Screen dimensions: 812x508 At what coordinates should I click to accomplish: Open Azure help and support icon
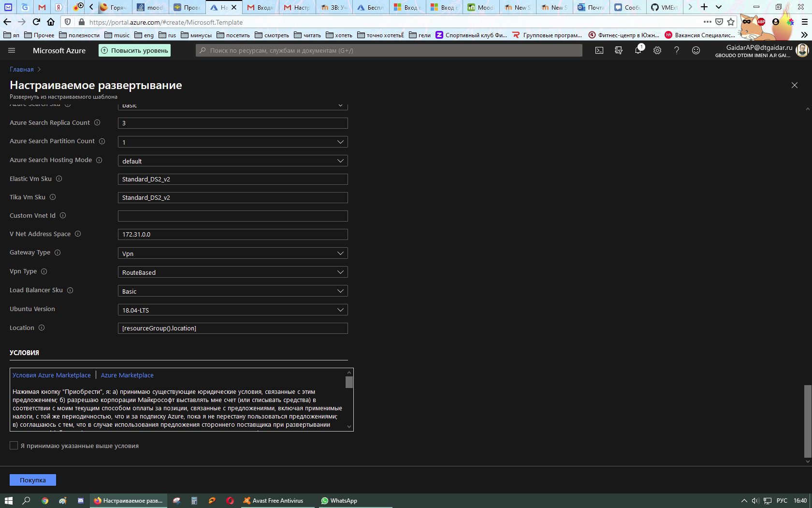tap(677, 50)
